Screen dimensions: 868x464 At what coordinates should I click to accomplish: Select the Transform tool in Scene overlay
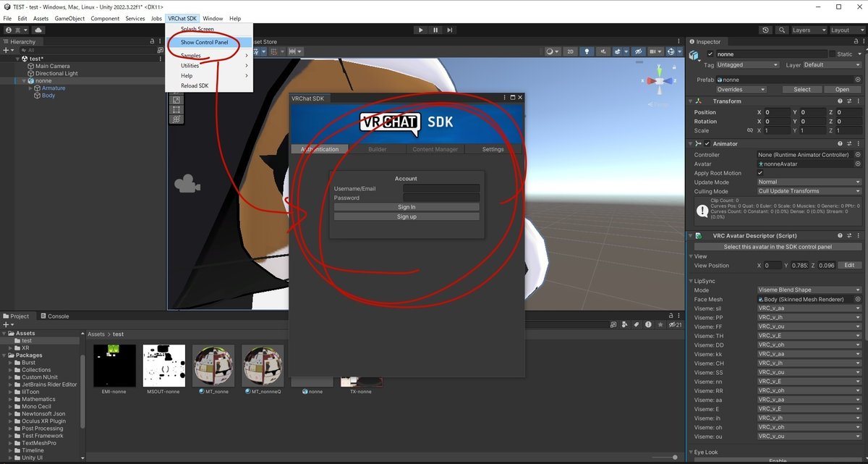click(x=176, y=119)
